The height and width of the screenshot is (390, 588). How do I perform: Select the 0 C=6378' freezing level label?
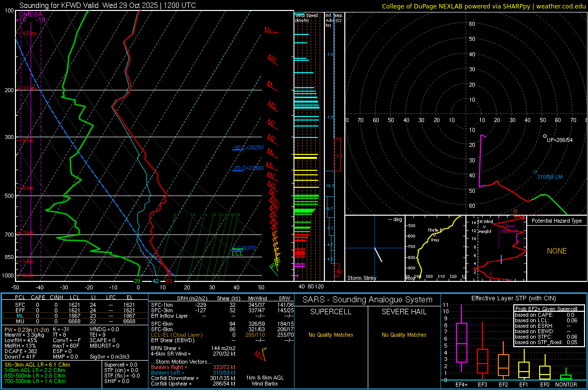[x=244, y=248]
